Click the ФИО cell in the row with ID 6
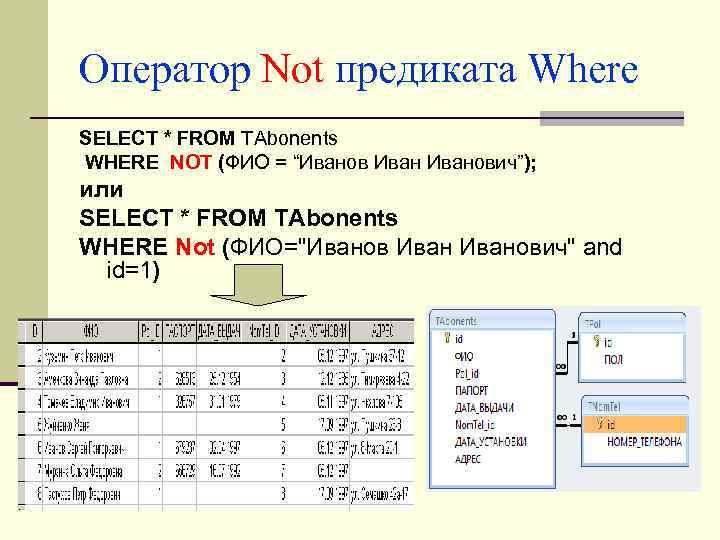This screenshot has height=540, width=720. pos(90,447)
